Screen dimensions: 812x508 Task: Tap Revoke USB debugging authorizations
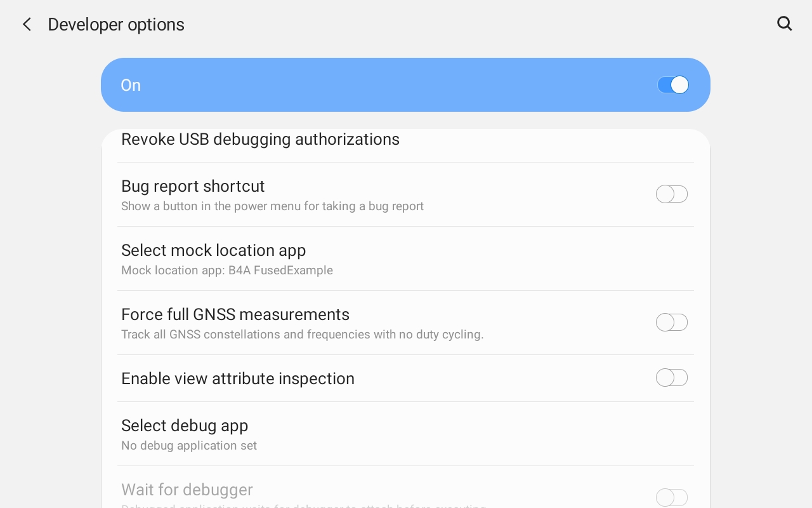[x=260, y=139]
